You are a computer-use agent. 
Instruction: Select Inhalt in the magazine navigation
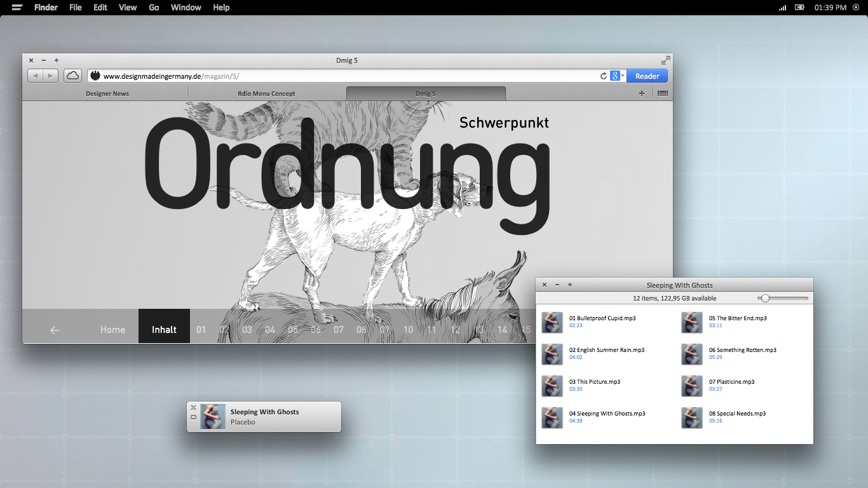point(164,326)
